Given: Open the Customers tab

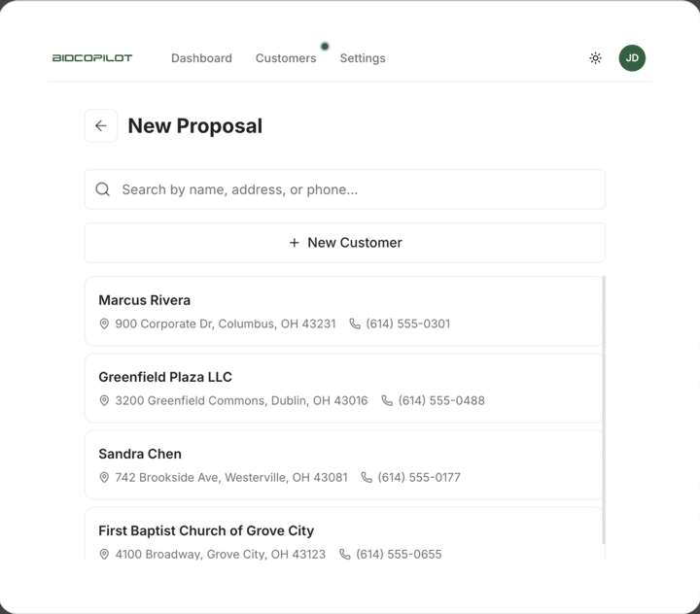Looking at the screenshot, I should point(286,58).
